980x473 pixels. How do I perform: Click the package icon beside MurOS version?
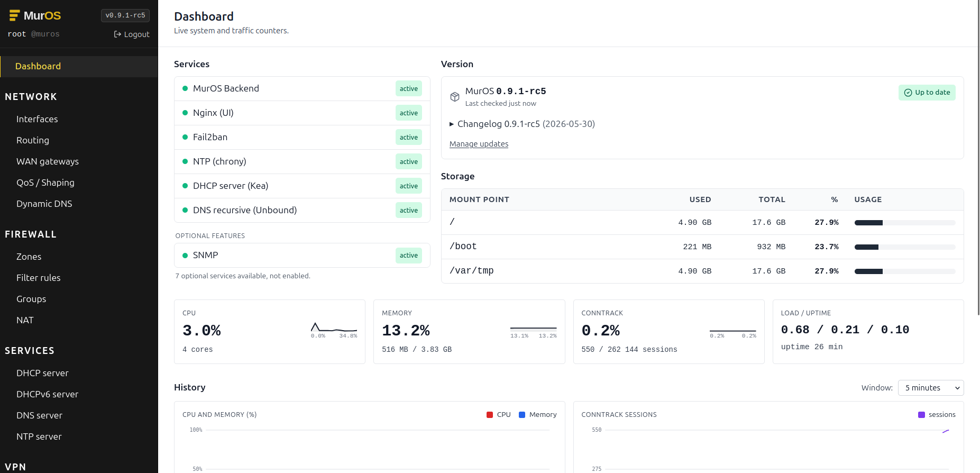point(454,97)
